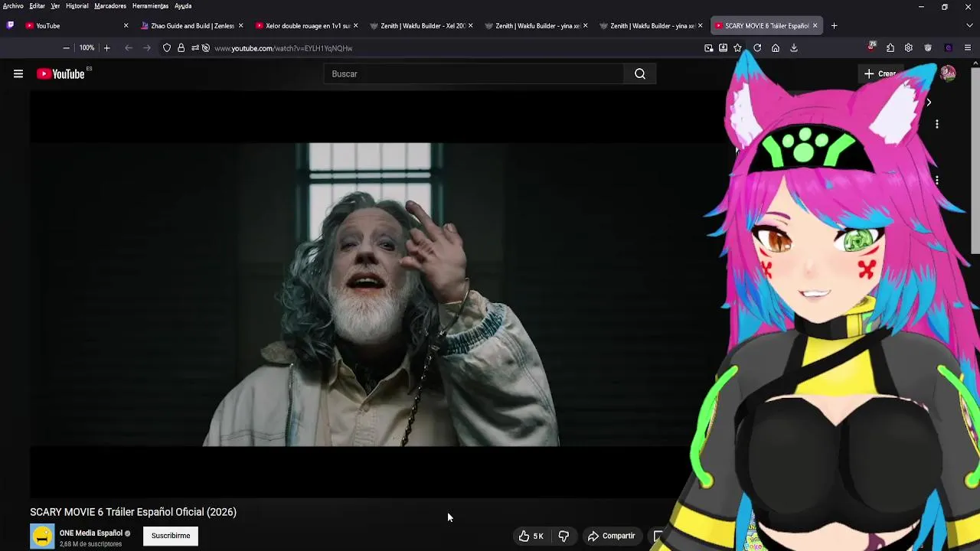This screenshot has height=551, width=980.
Task: Open the YouTube hamburger guide menu
Action: point(18,74)
